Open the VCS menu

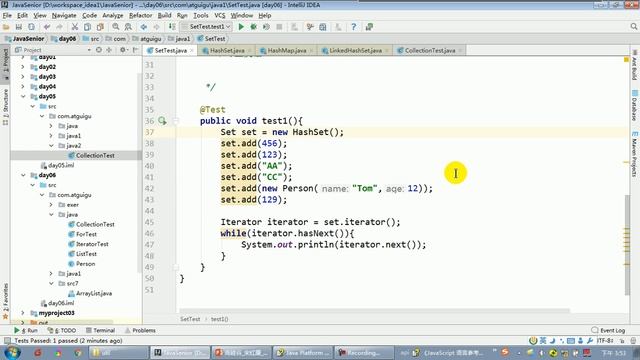coord(220,16)
